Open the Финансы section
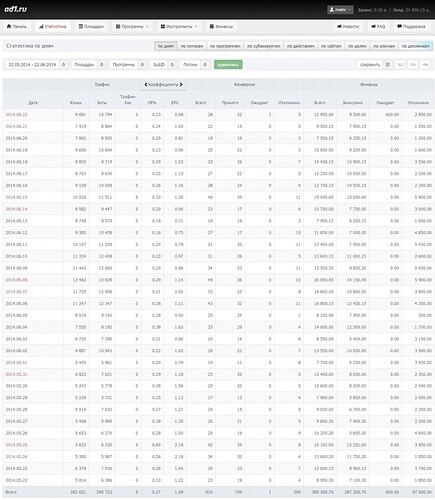 pos(221,26)
